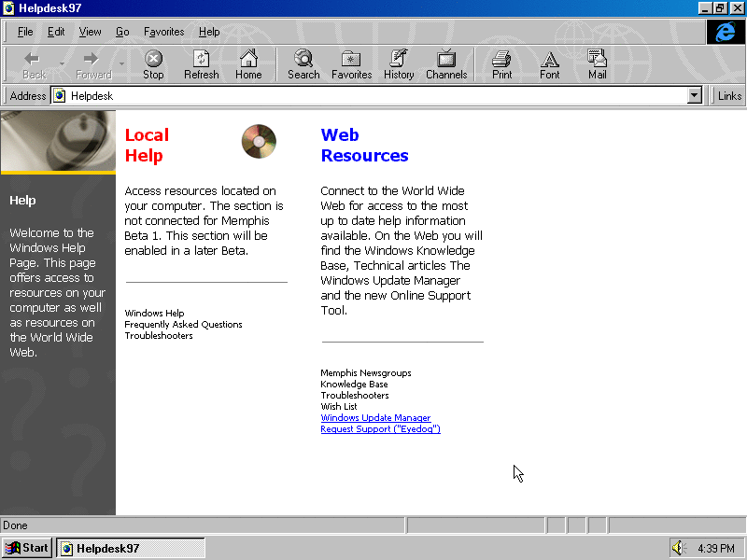The width and height of the screenshot is (747, 560).
Task: Click Troubleshooters under Web Resources
Action: [x=355, y=395]
